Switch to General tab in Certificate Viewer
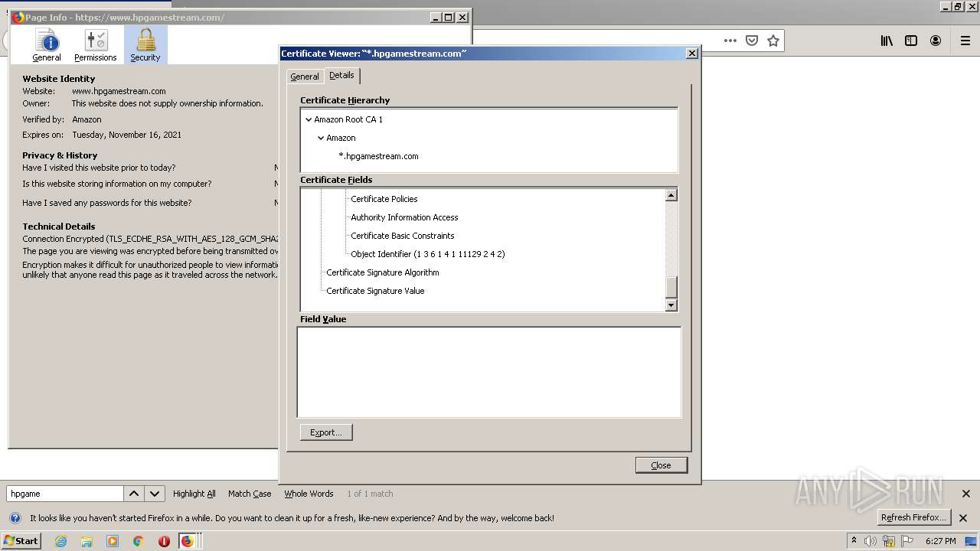 [x=305, y=77]
